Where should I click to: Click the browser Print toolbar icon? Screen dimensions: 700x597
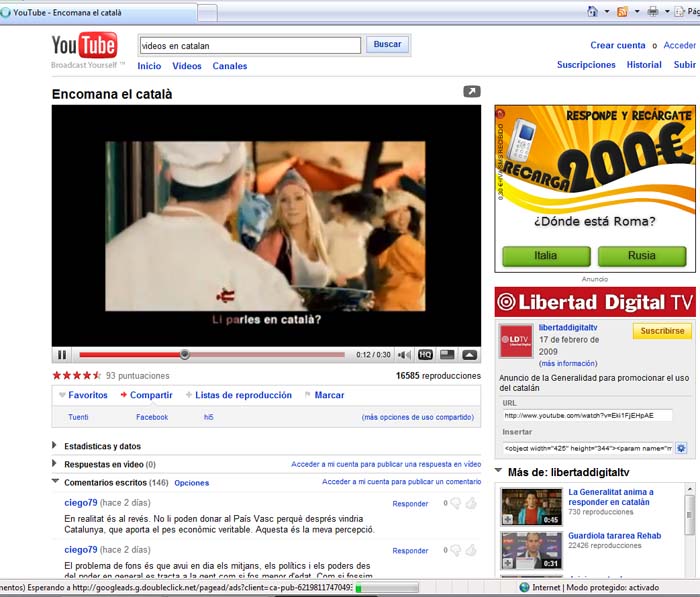(x=653, y=11)
